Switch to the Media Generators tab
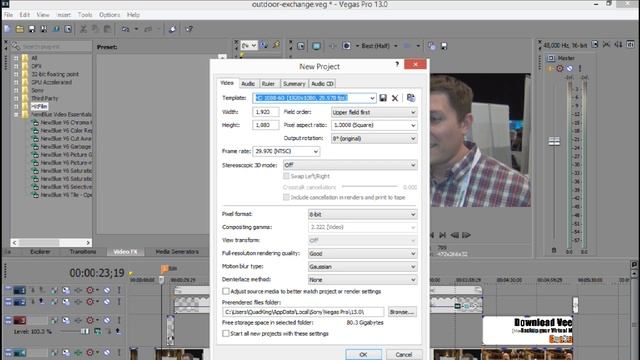The image size is (640, 360). tap(177, 252)
